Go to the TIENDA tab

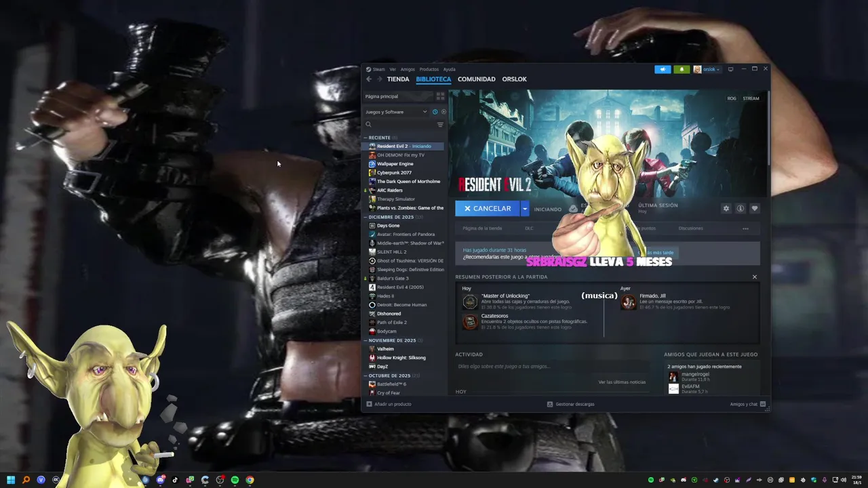click(398, 79)
